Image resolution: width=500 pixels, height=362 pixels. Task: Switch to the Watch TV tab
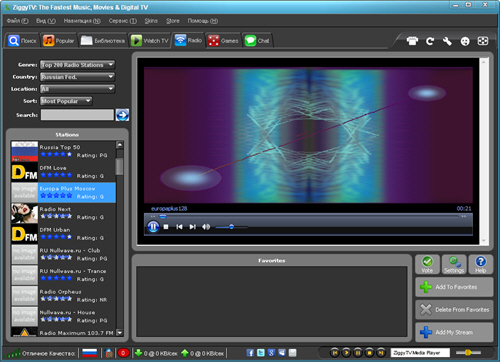(x=150, y=41)
